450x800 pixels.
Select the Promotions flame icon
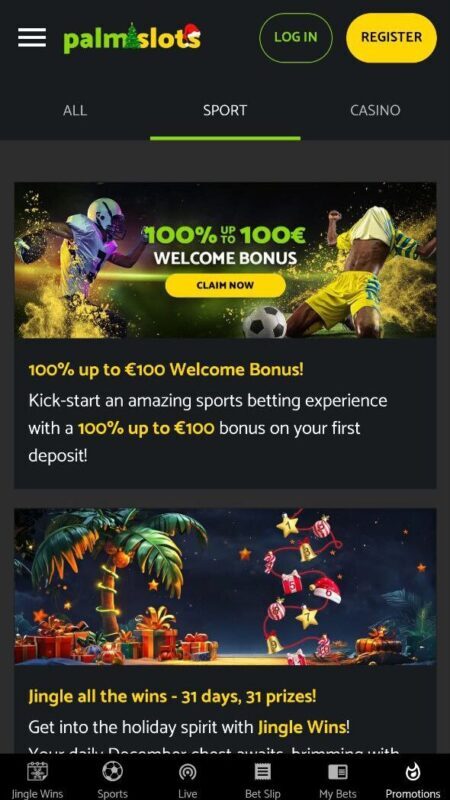412,772
